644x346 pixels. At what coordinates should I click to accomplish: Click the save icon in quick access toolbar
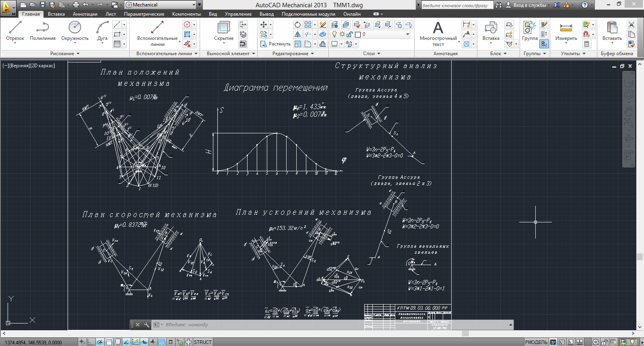coord(43,5)
